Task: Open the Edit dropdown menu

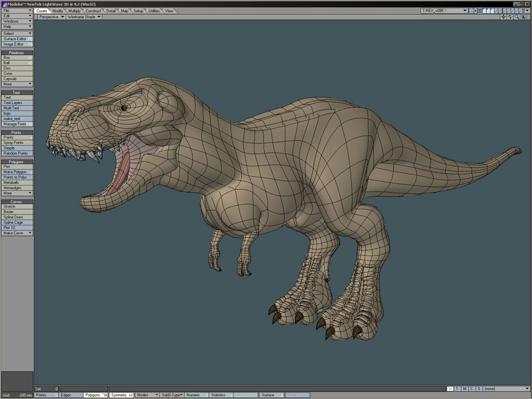Action: click(17, 16)
